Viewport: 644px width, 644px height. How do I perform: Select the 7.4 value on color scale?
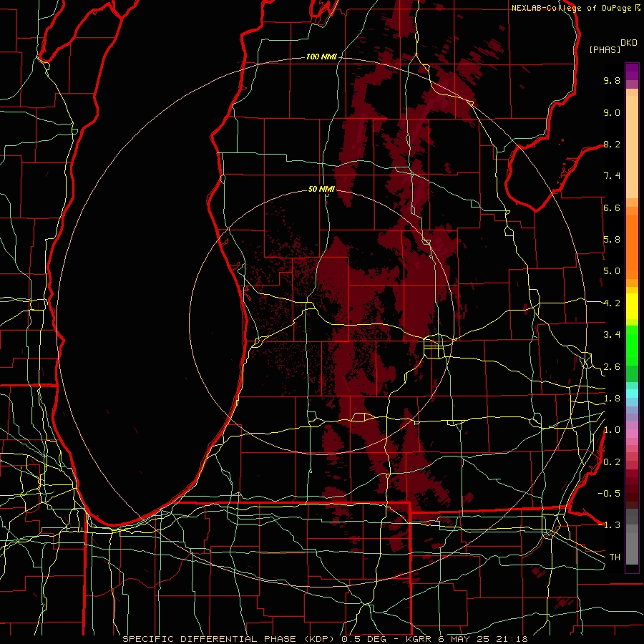tap(612, 176)
